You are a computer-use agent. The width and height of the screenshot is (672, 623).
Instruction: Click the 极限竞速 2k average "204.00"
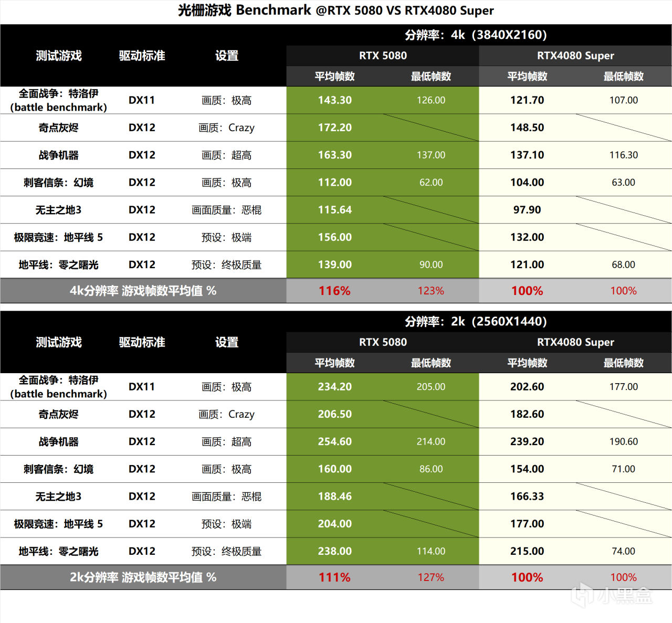(335, 524)
